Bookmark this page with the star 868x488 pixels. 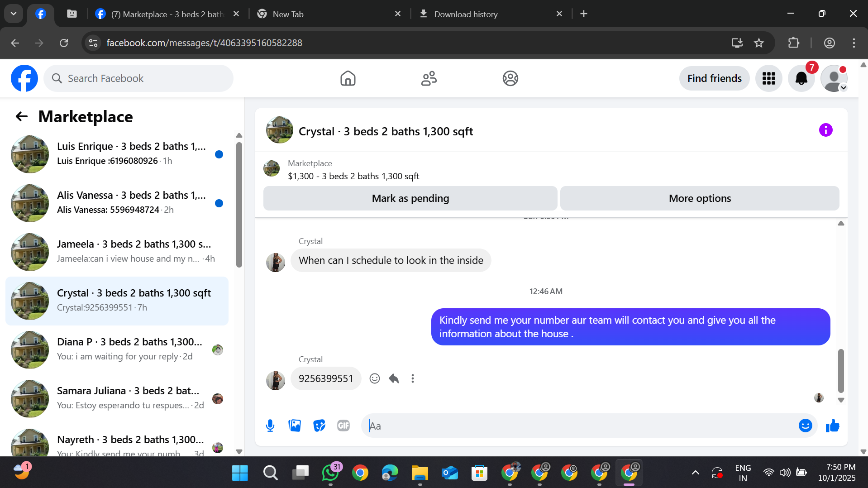(759, 43)
